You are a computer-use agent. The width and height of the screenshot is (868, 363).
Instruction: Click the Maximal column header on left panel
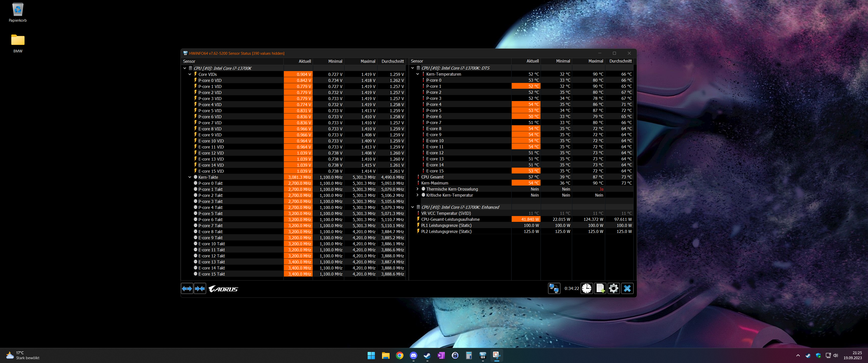point(368,61)
